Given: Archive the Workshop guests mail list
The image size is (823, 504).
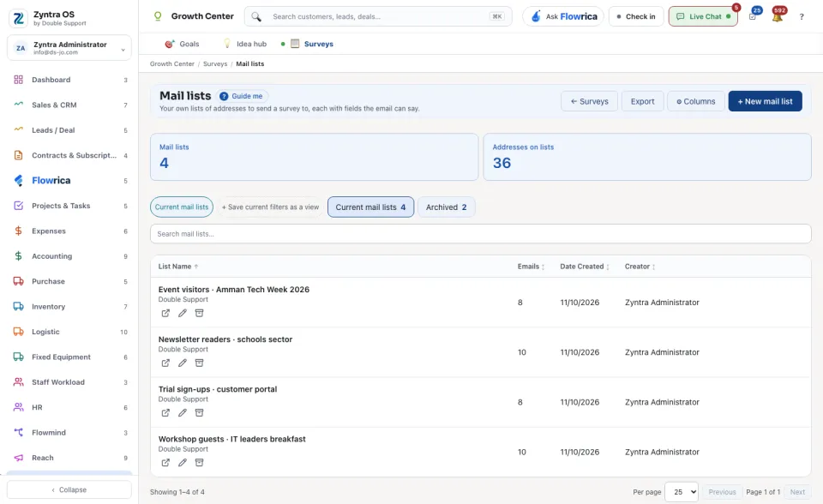Looking at the screenshot, I should pos(199,463).
